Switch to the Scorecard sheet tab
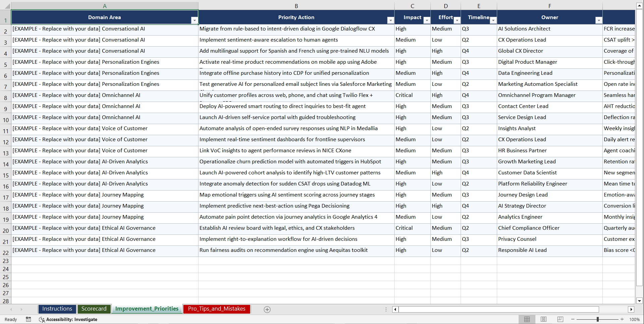Viewport: 644px width, 324px height. coord(94,309)
